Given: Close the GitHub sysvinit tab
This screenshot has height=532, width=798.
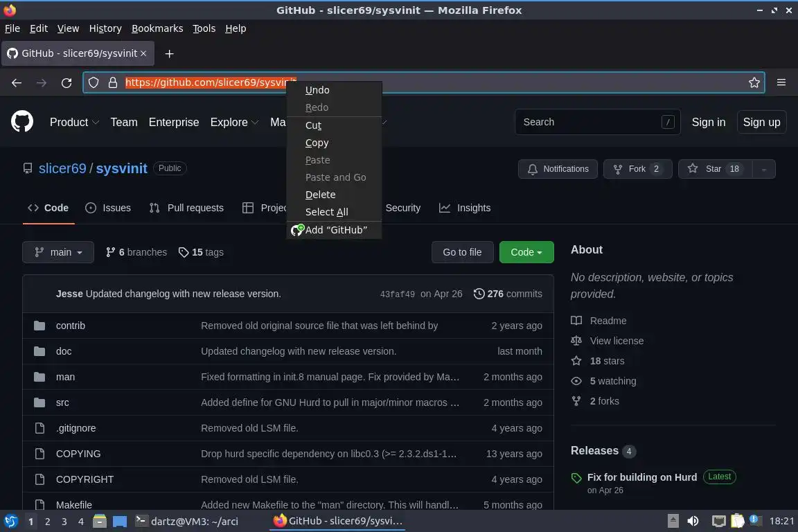Looking at the screenshot, I should click(143, 53).
